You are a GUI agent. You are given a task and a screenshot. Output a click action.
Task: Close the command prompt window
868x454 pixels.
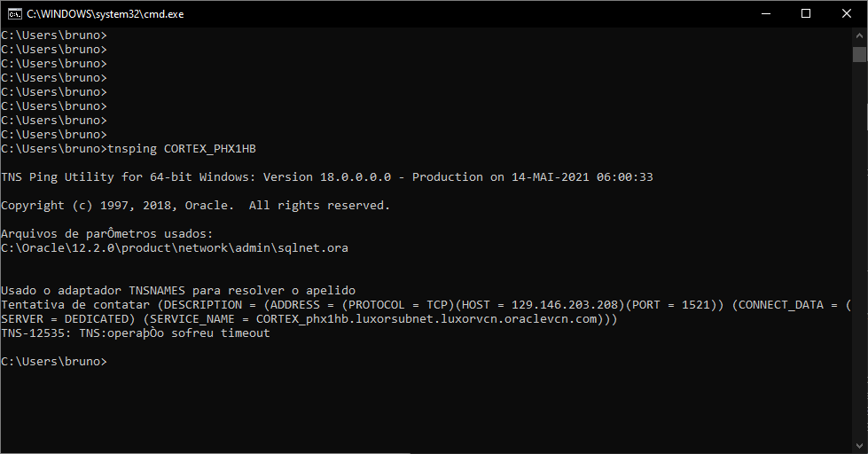(x=847, y=14)
